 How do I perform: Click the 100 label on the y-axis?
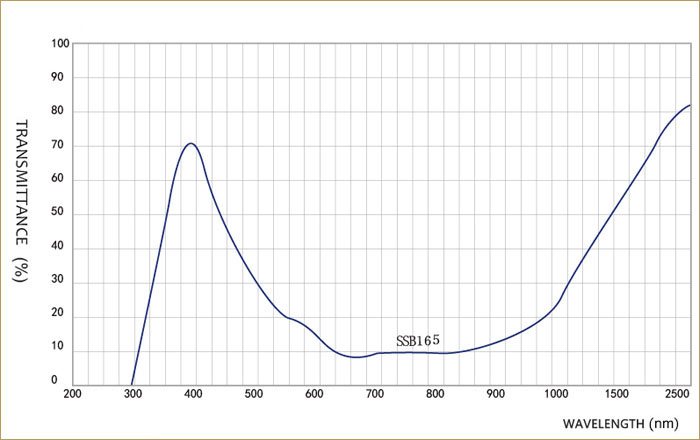click(x=61, y=44)
